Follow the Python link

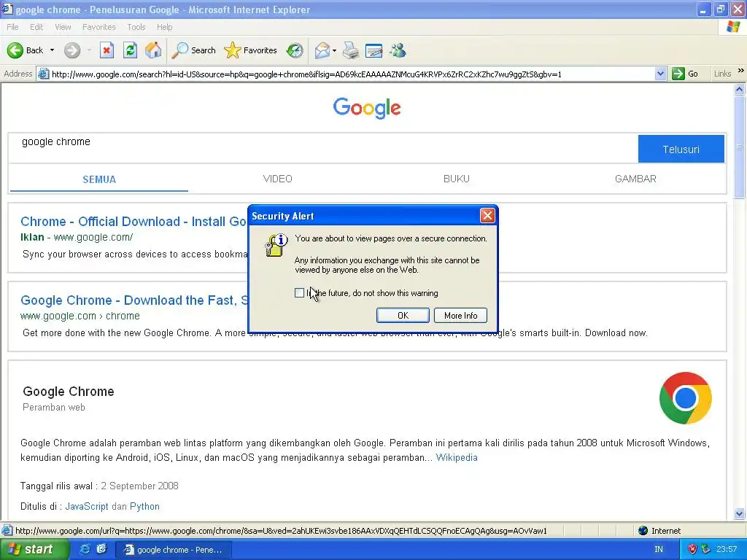(x=144, y=506)
